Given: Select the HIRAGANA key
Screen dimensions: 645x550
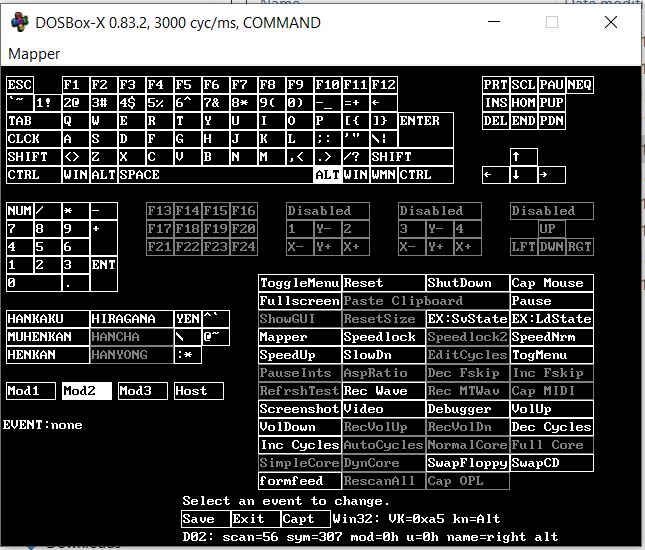Looking at the screenshot, I should (x=132, y=319).
